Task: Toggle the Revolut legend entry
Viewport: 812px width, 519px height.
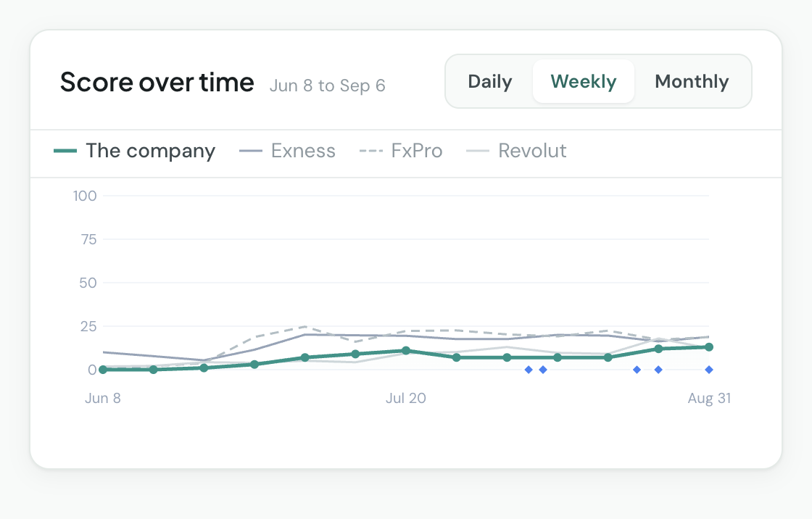Action: tap(516, 151)
